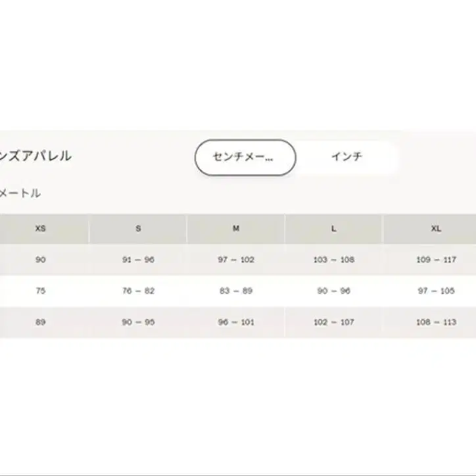Switch units to センチメー... (centimeters)
The height and width of the screenshot is (476, 476).
click(x=245, y=158)
